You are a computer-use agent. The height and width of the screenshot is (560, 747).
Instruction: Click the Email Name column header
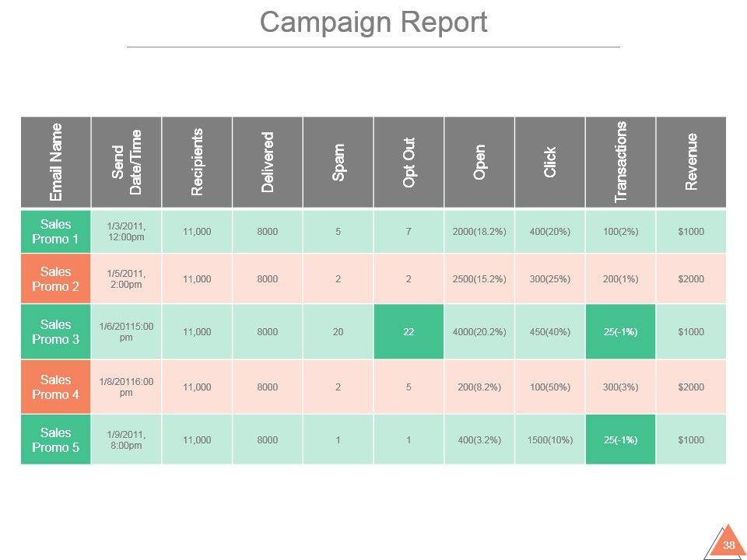click(56, 162)
